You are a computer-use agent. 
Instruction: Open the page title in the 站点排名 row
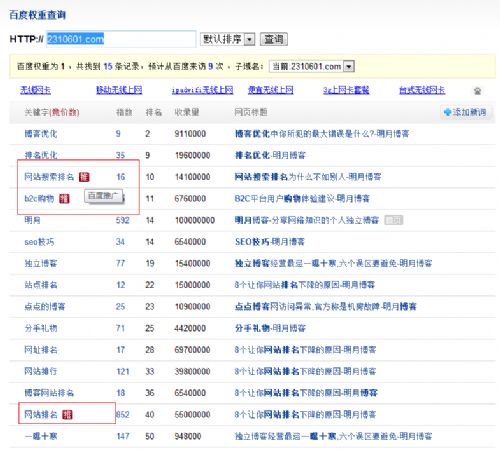point(305,285)
